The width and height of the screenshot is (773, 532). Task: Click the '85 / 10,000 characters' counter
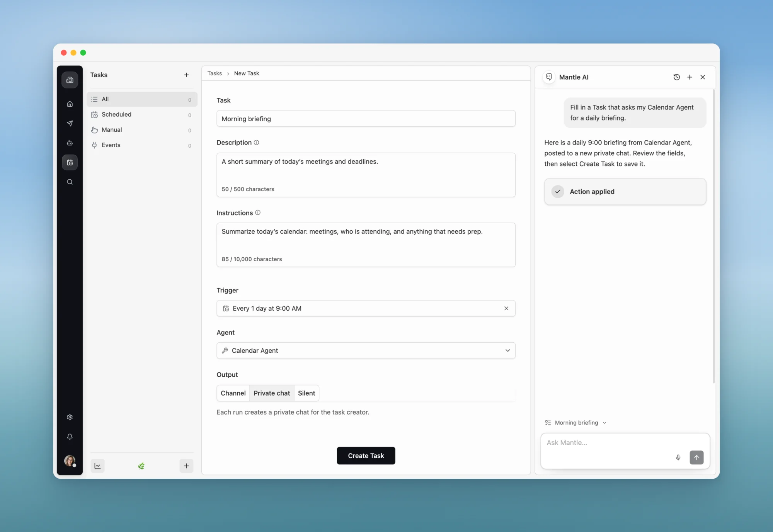[x=252, y=259]
